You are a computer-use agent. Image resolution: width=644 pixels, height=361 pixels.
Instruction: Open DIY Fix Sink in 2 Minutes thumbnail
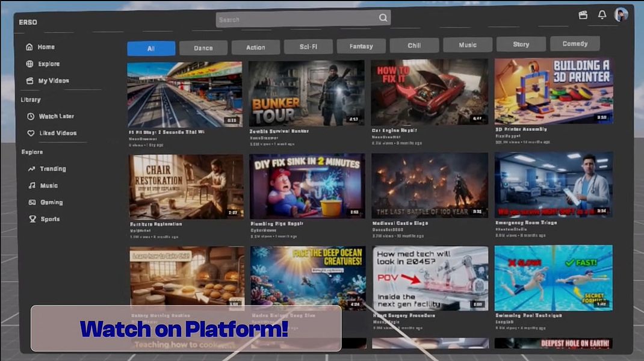tap(307, 186)
